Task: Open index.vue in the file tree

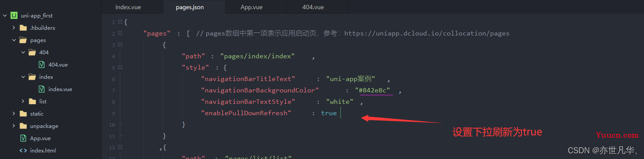Action: coord(60,89)
